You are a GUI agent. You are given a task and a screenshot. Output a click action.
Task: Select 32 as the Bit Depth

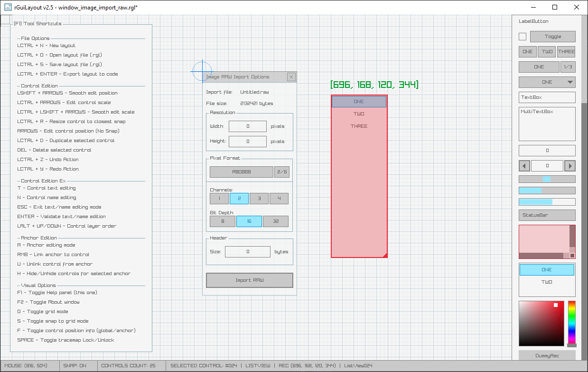[x=275, y=221]
